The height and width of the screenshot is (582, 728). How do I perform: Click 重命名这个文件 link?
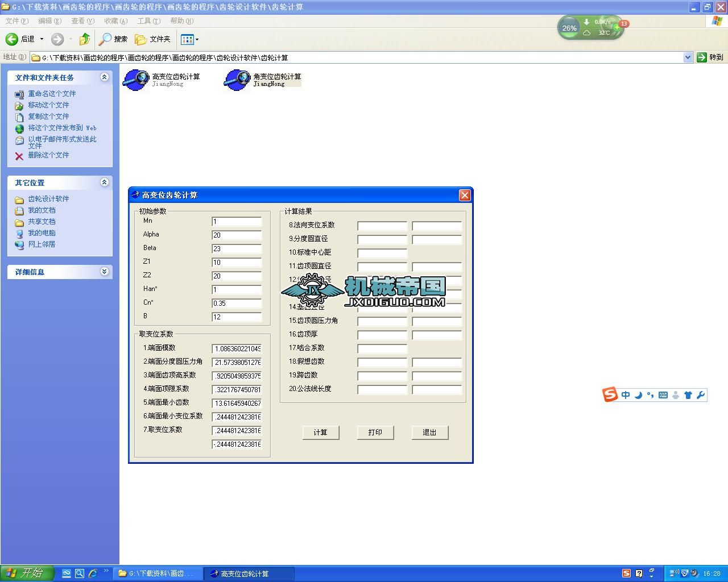tap(52, 94)
